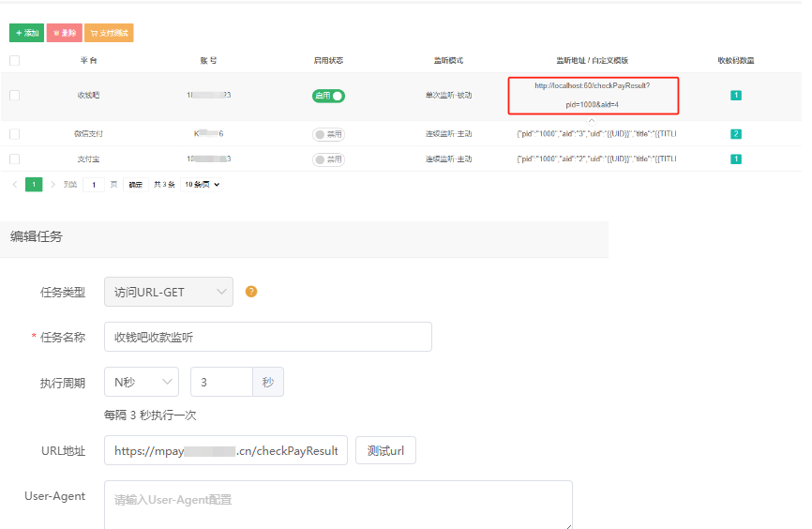Open the 10 条/页 page size dropdown
812x529 pixels.
pyautogui.click(x=203, y=185)
